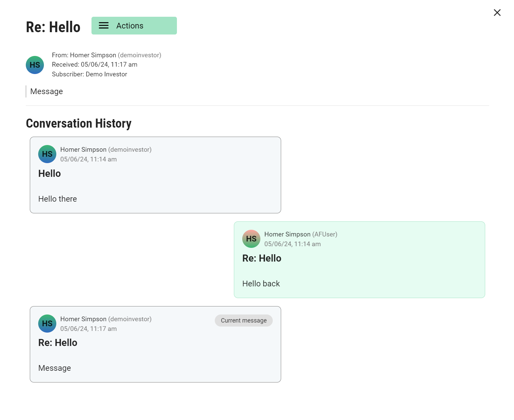The width and height of the screenshot is (514, 420).
Task: Click the 'Re: Hello' title in the green card
Action: 262,258
